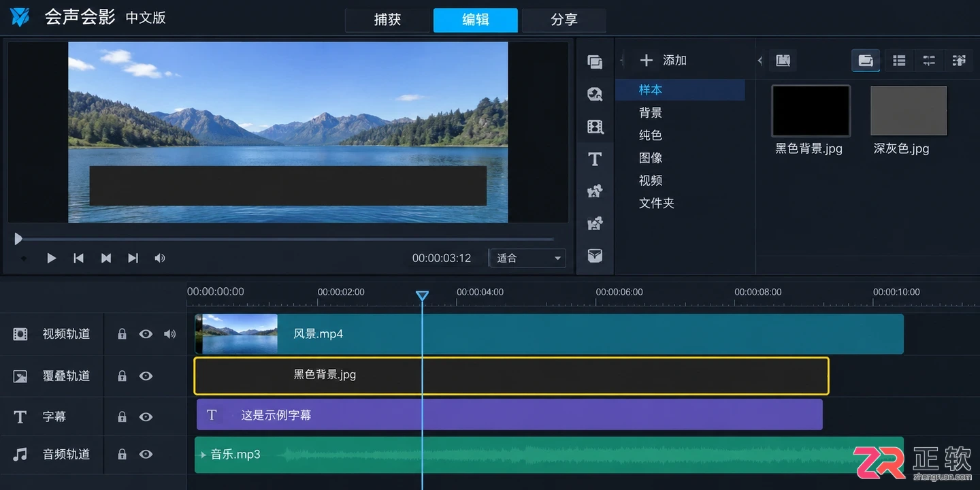Expand the 音乐.mp3 clip triangle
Image resolution: width=980 pixels, height=490 pixels.
pyautogui.click(x=203, y=455)
